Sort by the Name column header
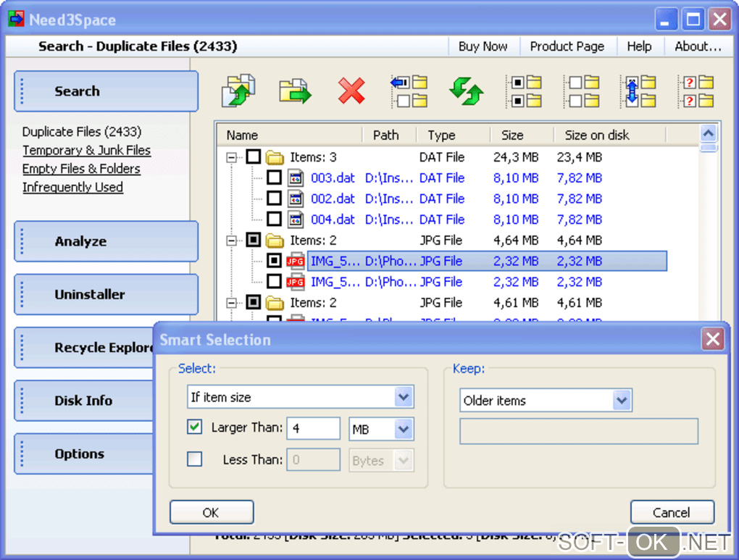739x560 pixels. [289, 135]
